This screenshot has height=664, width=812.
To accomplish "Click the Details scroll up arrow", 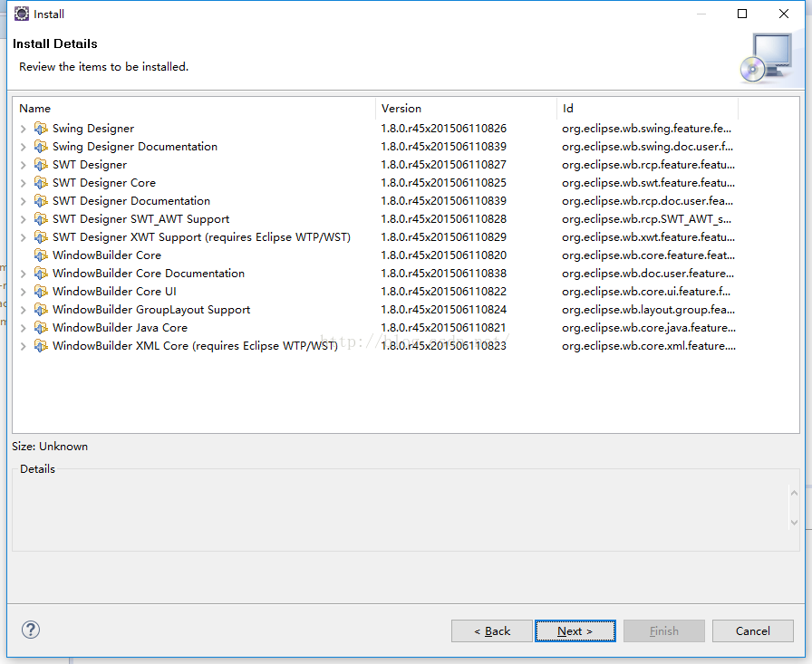I will [794, 493].
